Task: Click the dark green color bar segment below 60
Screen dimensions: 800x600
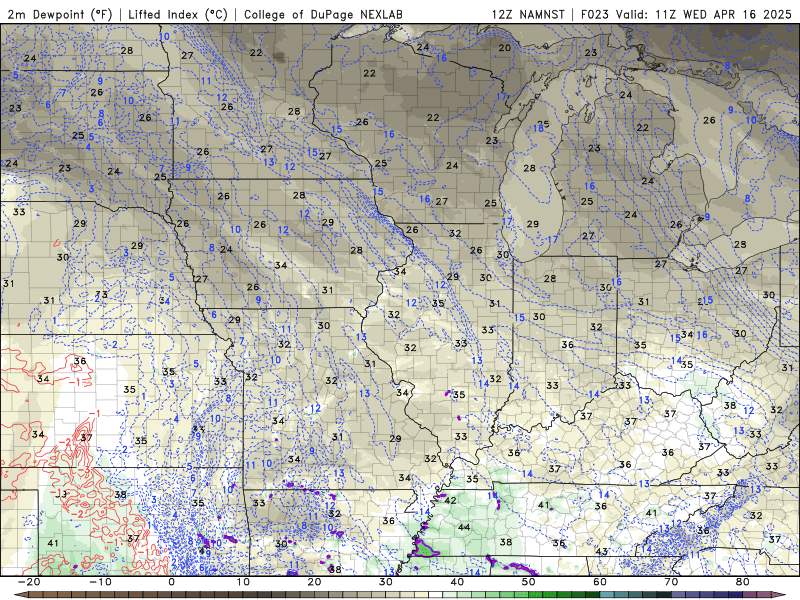Action: [593, 595]
